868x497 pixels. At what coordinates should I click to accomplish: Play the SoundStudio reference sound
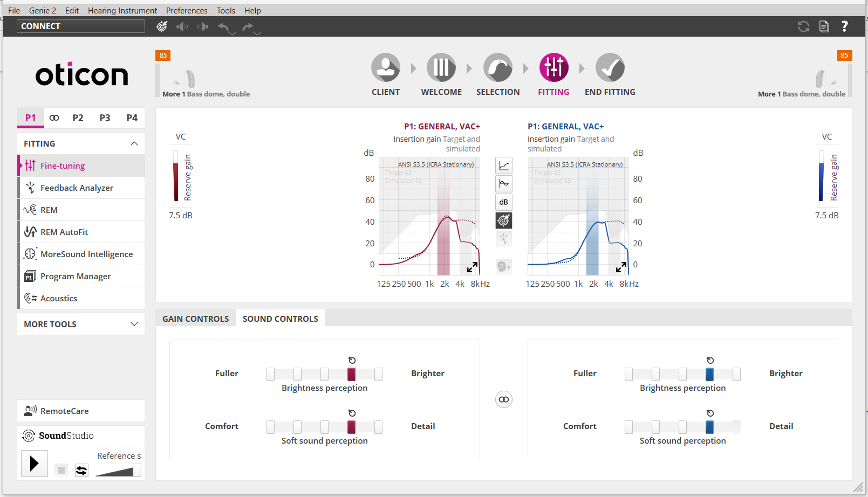tap(35, 464)
